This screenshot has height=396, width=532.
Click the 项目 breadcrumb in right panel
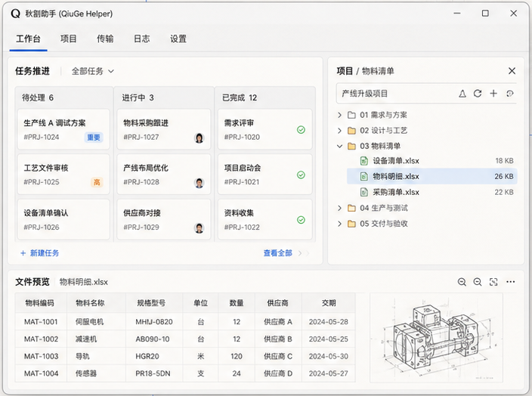click(x=345, y=71)
